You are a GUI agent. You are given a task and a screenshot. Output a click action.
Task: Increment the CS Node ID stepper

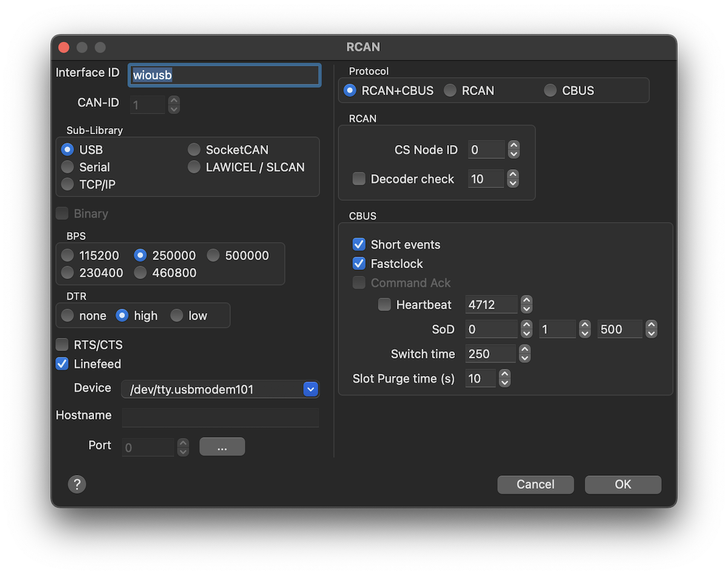click(x=513, y=146)
